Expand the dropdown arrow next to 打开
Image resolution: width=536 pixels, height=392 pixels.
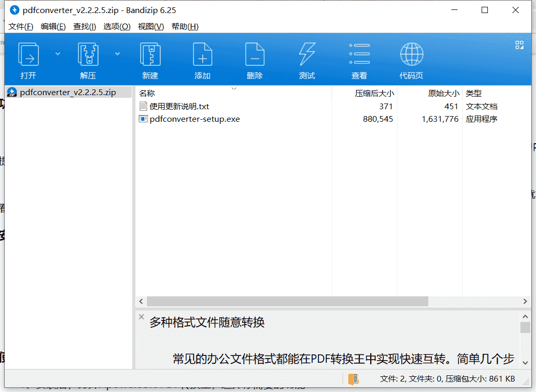[58, 54]
